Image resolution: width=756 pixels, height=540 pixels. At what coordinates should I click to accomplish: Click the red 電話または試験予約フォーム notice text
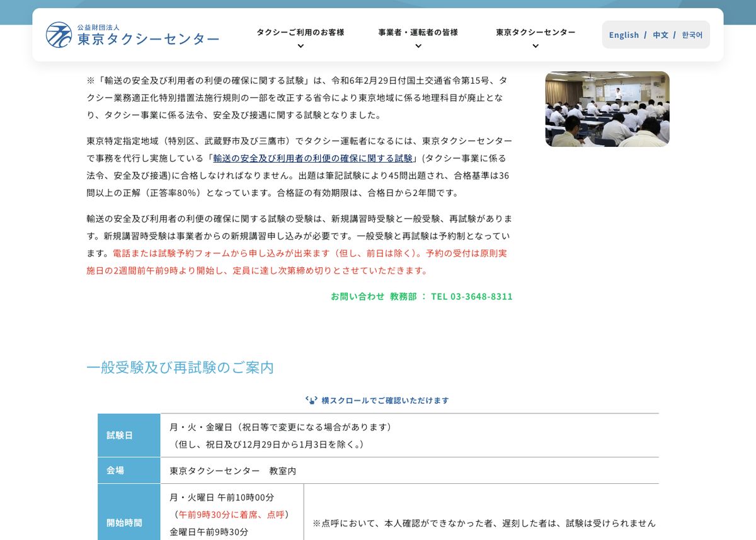pos(297,262)
